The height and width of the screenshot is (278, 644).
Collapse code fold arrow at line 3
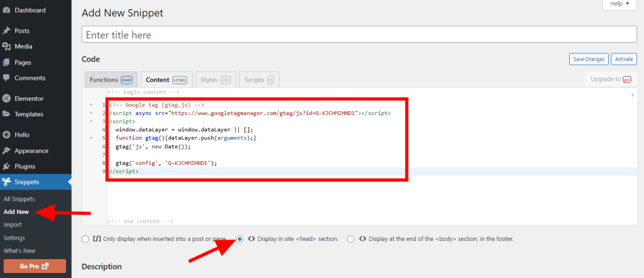[92, 121]
